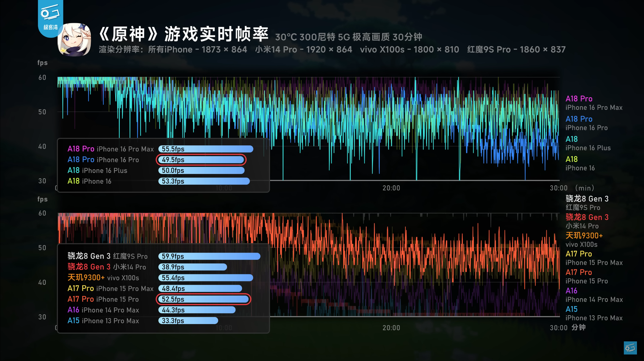
Task: Click the blue 'A15' iPhone 13 Pro Max legend entry
Action: 594,313
